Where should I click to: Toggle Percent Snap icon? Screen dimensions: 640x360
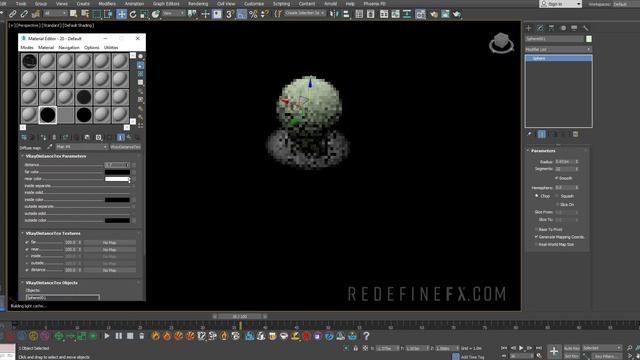pyautogui.click(x=253, y=14)
